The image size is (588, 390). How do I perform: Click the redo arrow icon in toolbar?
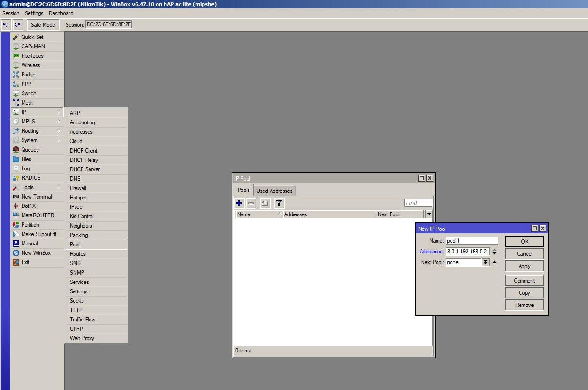coord(18,24)
